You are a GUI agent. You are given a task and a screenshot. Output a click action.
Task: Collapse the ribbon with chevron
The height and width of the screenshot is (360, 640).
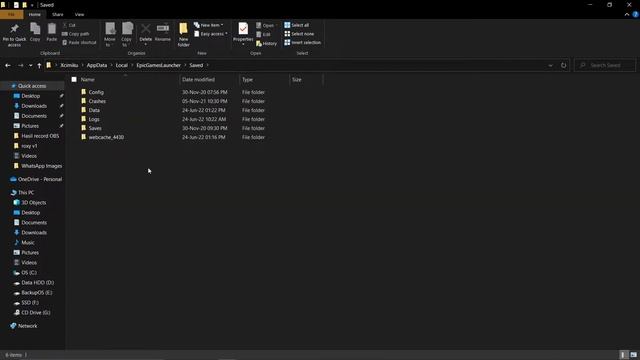[627, 14]
